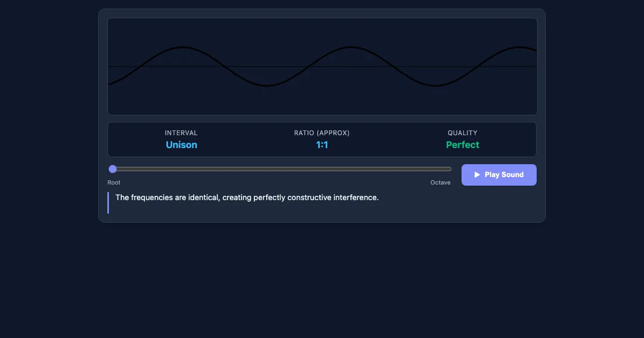Click the interval slider handle at Root
Viewport: 644px width, 338px height.
(x=113, y=169)
